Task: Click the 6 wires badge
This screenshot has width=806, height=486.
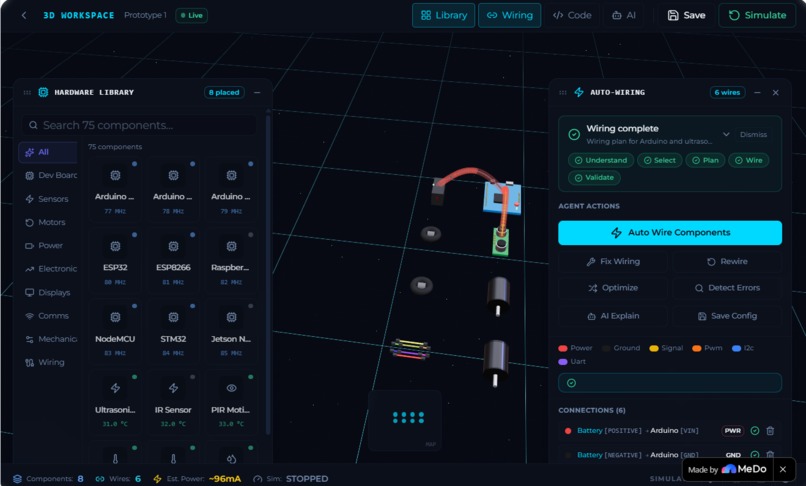Action: coord(727,93)
